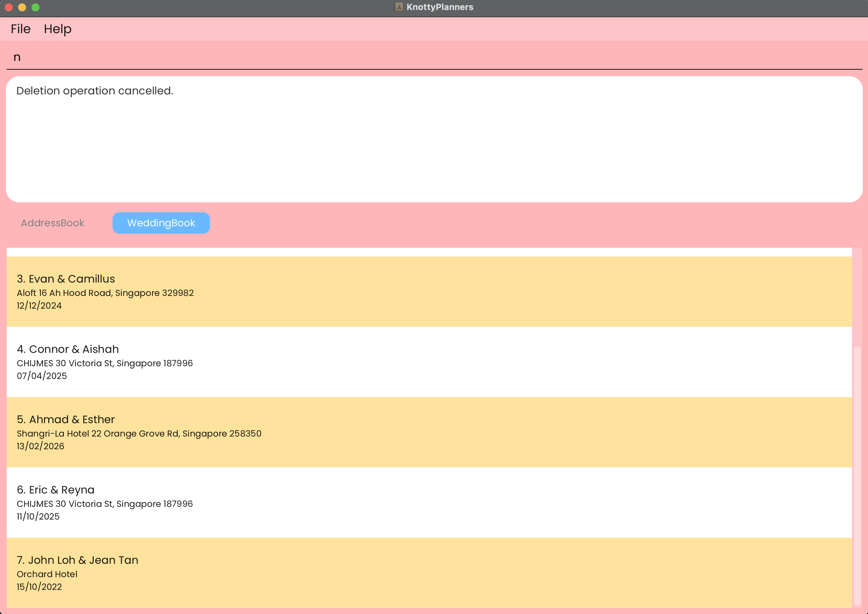Switch to the AddressBook tab

point(53,223)
